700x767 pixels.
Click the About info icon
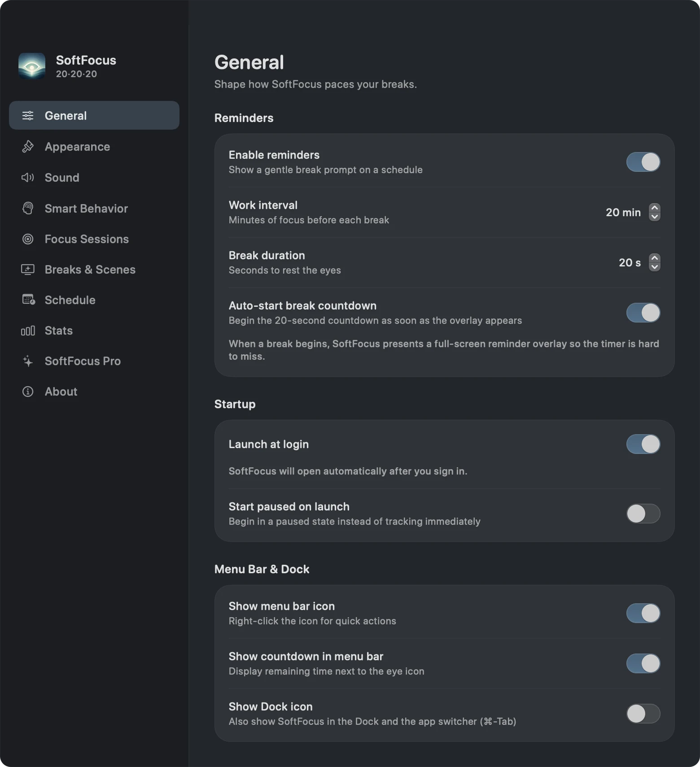pyautogui.click(x=28, y=392)
